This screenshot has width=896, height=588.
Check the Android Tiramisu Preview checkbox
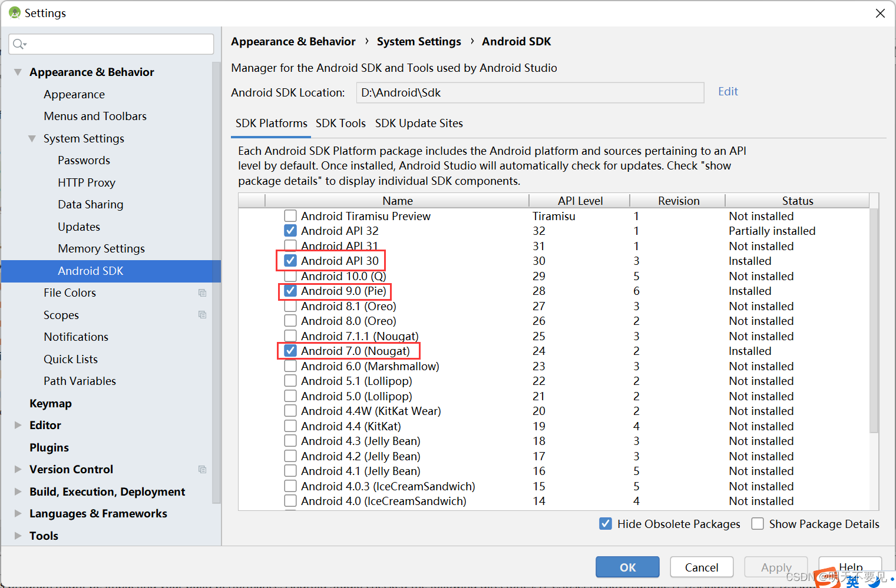point(290,216)
